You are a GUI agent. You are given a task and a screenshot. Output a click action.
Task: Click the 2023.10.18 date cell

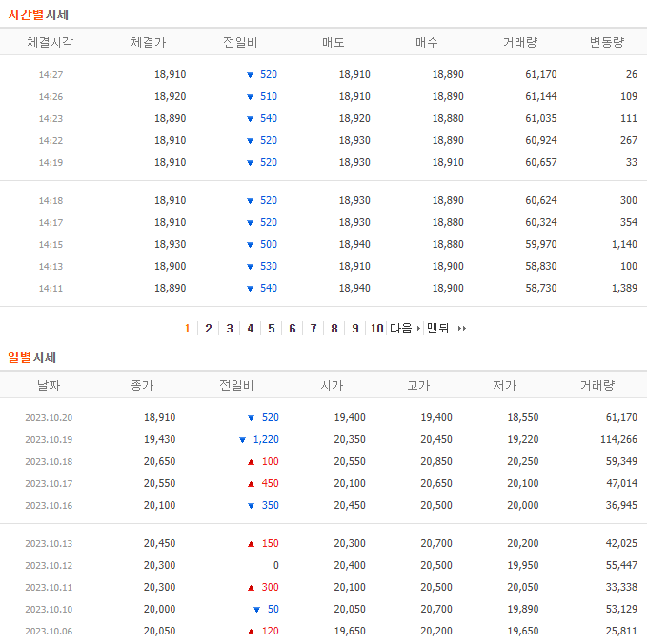49,461
